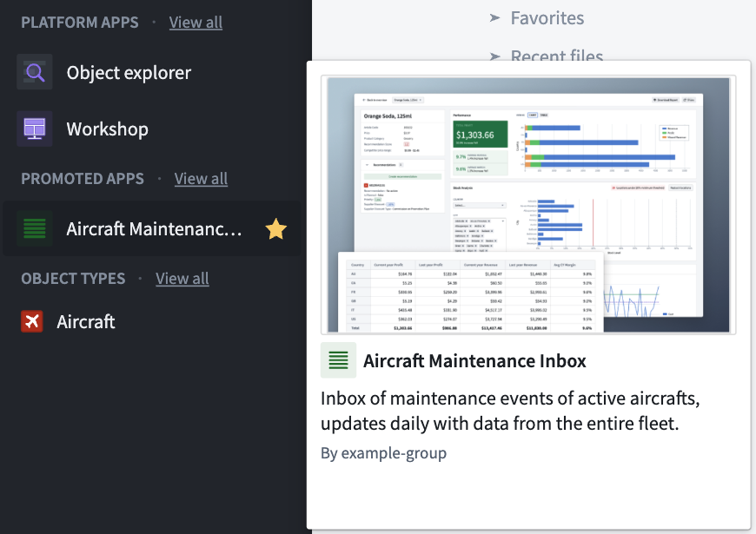
Task: Click the green Aircraft Maintenance sidebar icon
Action: 35,228
